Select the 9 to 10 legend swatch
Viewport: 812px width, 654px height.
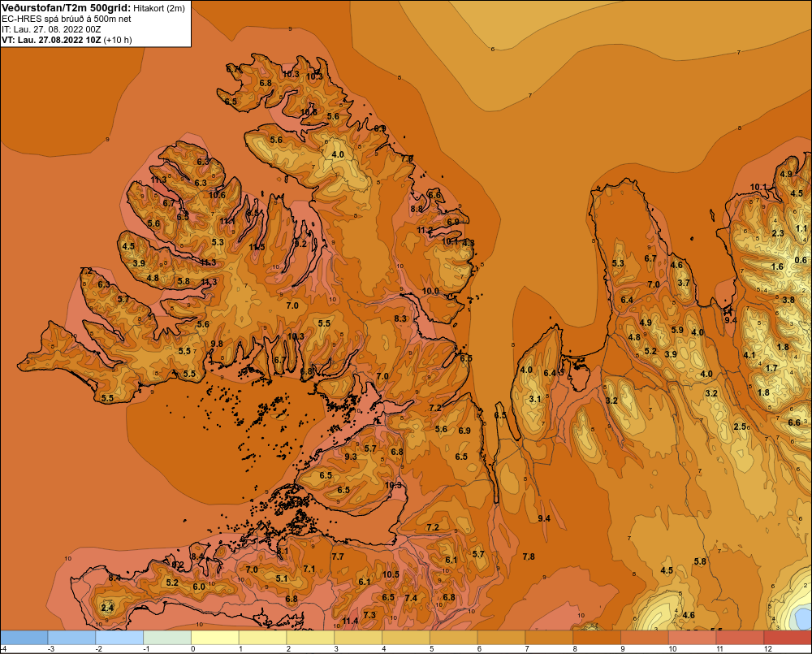point(644,637)
